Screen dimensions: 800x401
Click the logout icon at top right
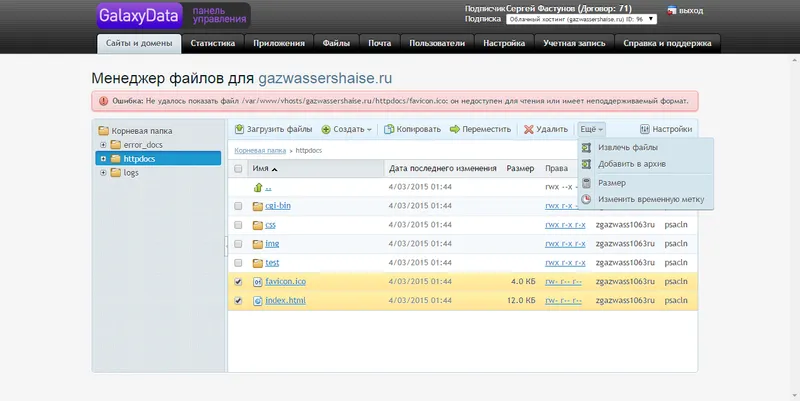point(671,10)
